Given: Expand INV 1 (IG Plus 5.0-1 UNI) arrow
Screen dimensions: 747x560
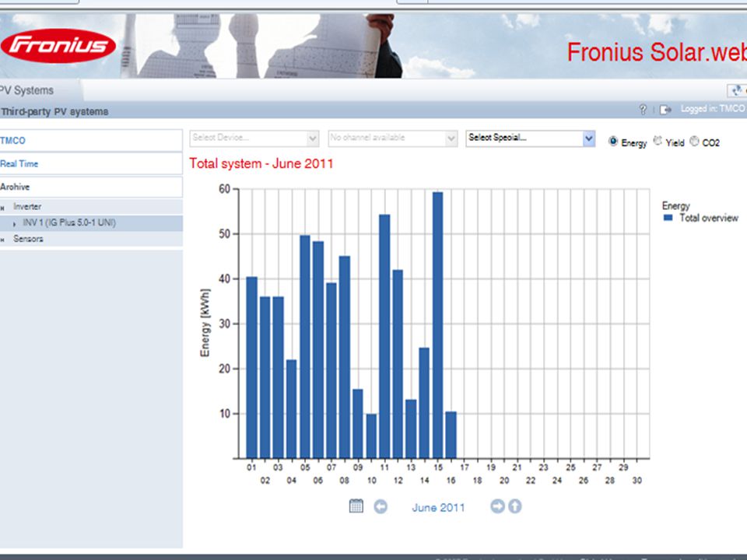Looking at the screenshot, I should (x=14, y=223).
